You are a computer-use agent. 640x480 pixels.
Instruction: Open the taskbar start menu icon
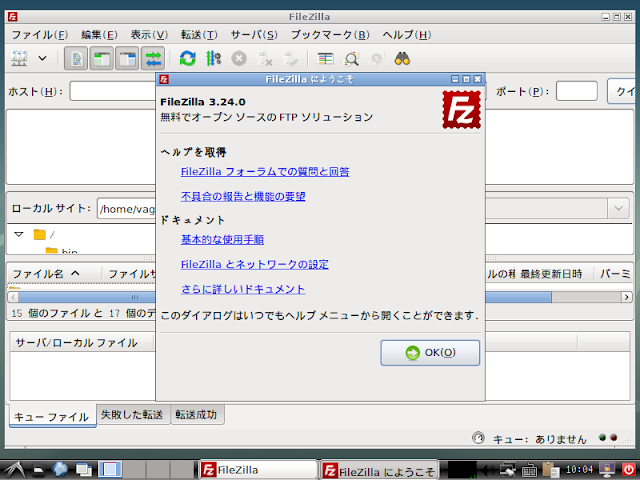(x=13, y=470)
